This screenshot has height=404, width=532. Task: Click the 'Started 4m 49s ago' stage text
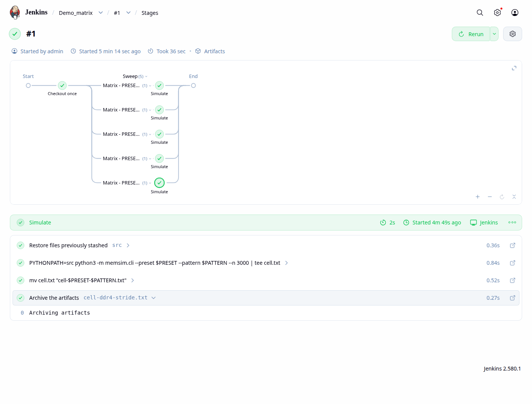[x=437, y=223]
